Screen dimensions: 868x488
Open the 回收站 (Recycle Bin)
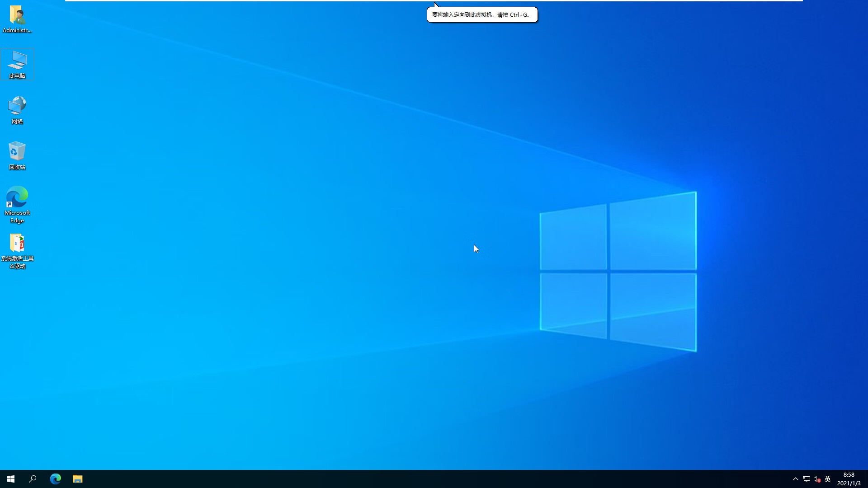coord(17,154)
